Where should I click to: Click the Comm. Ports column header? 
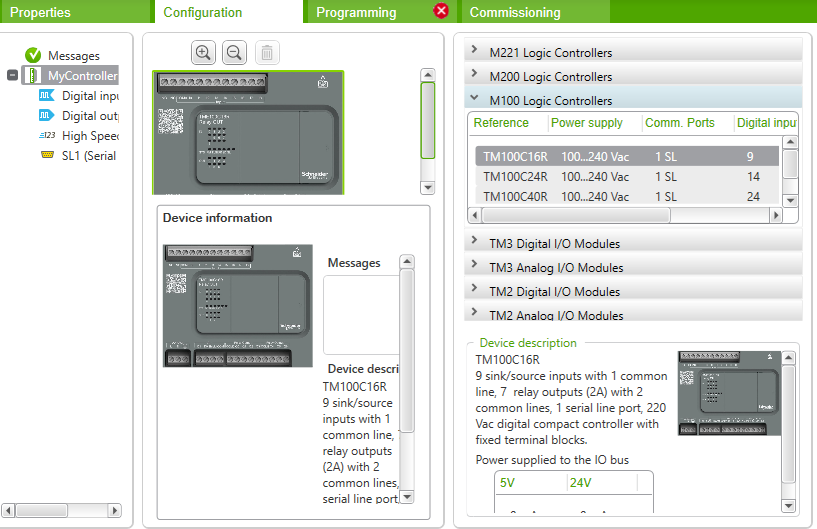(680, 123)
